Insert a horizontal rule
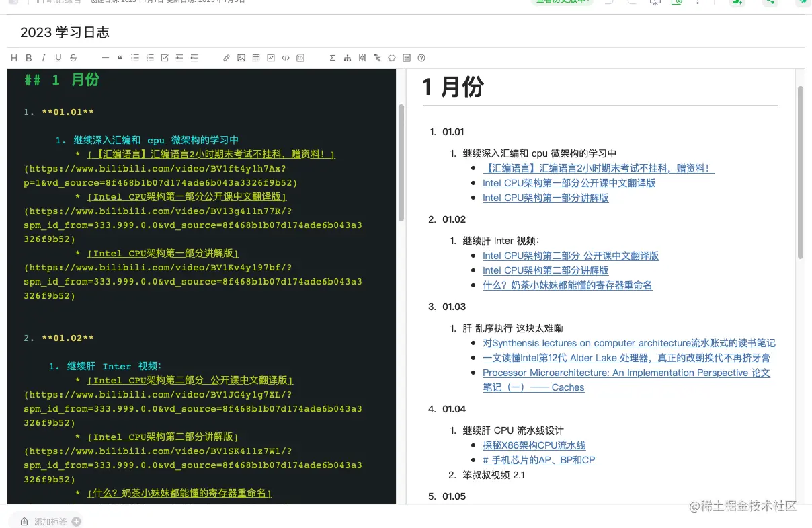The width and height of the screenshot is (812, 528). point(106,58)
